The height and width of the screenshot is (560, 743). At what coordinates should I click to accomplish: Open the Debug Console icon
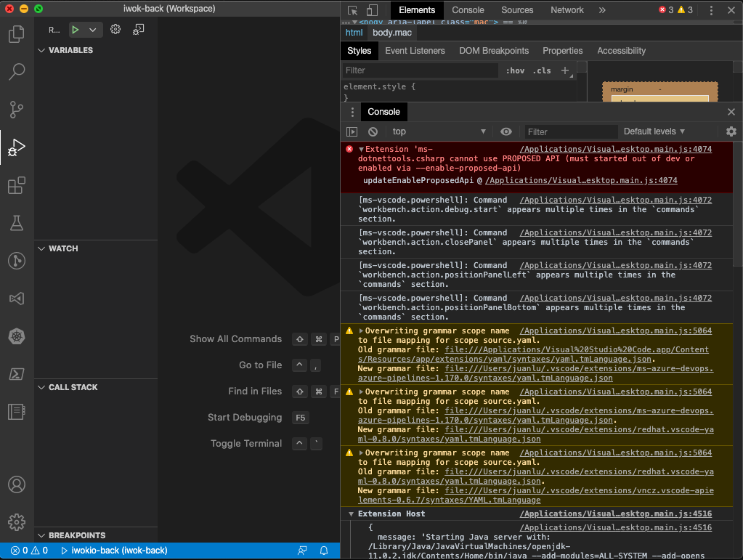tap(139, 29)
